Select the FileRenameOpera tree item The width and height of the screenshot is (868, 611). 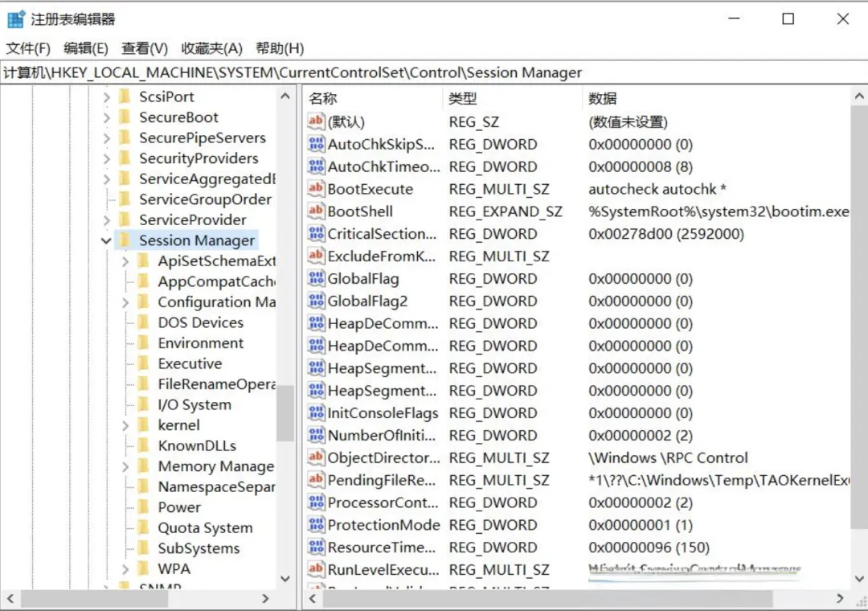tap(216, 383)
